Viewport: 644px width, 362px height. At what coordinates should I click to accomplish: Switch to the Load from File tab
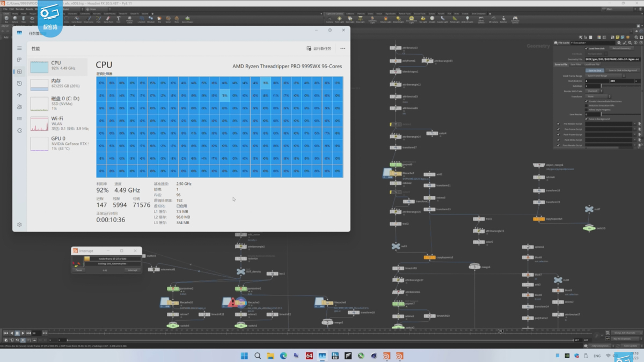[593, 64]
